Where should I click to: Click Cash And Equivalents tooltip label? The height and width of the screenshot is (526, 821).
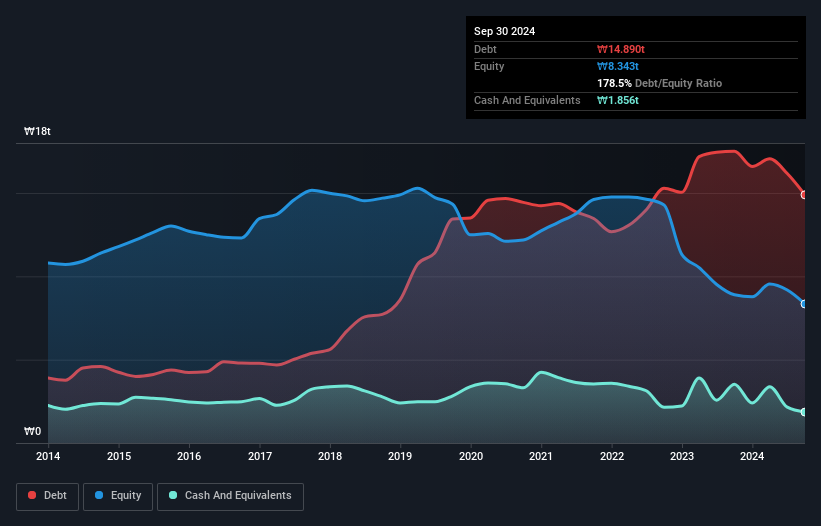pos(527,100)
